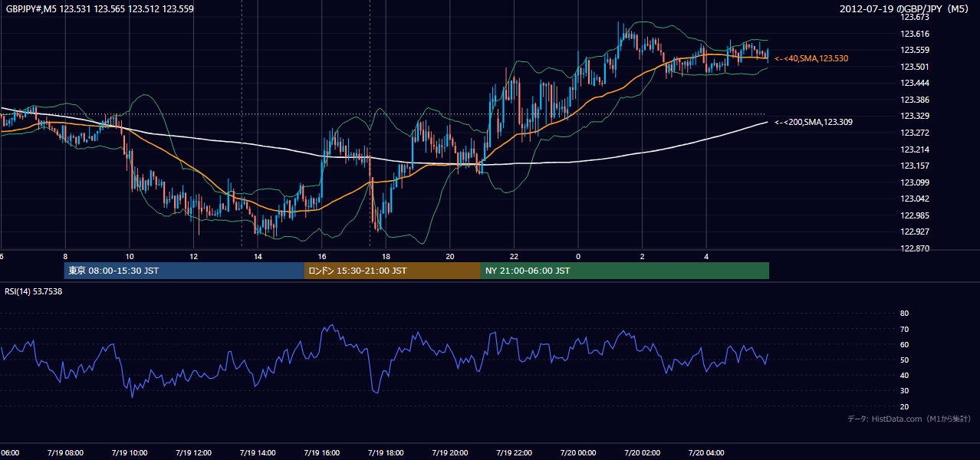Click hour tick 16 under price chart
Screen dimensions: 980x460
[x=322, y=257]
